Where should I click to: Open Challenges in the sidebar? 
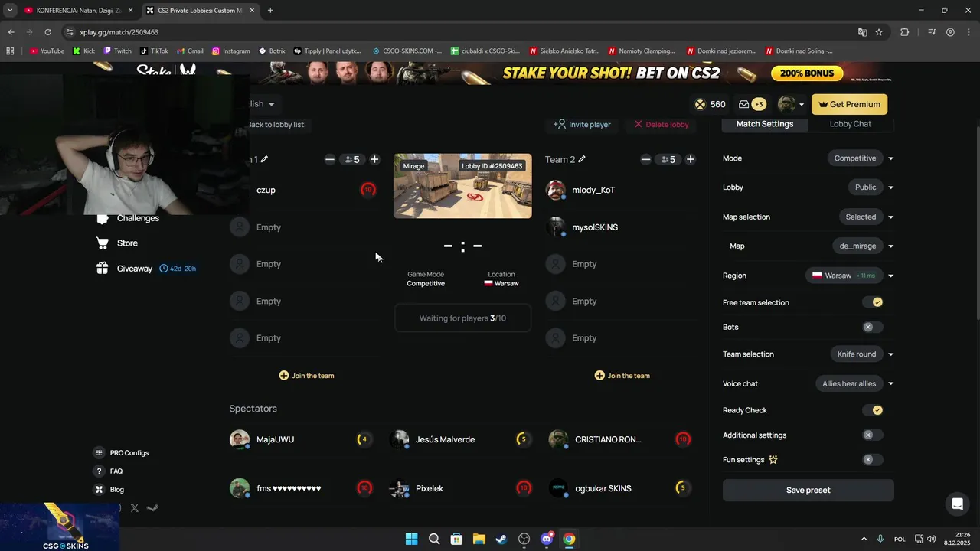click(x=138, y=218)
